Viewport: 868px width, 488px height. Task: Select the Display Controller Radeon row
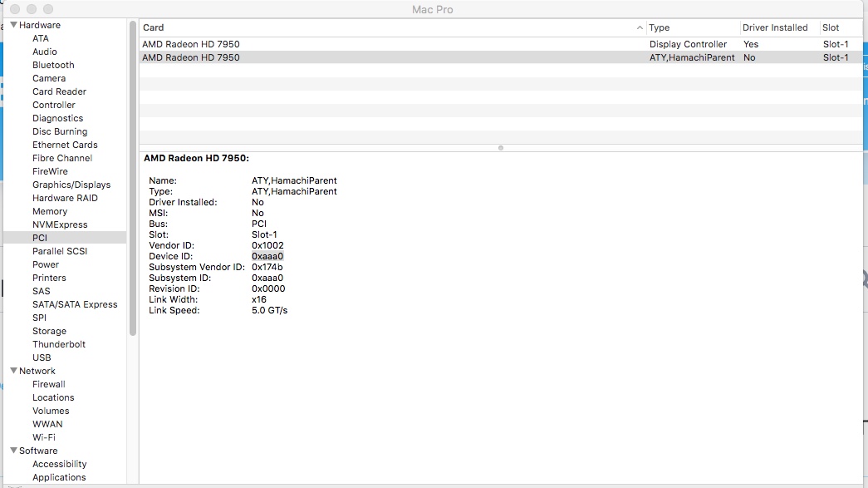(x=501, y=44)
